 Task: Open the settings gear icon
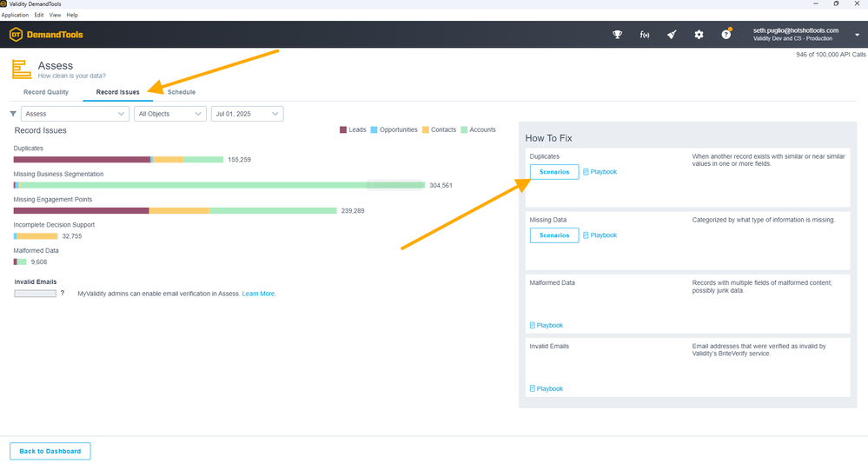pyautogui.click(x=699, y=34)
